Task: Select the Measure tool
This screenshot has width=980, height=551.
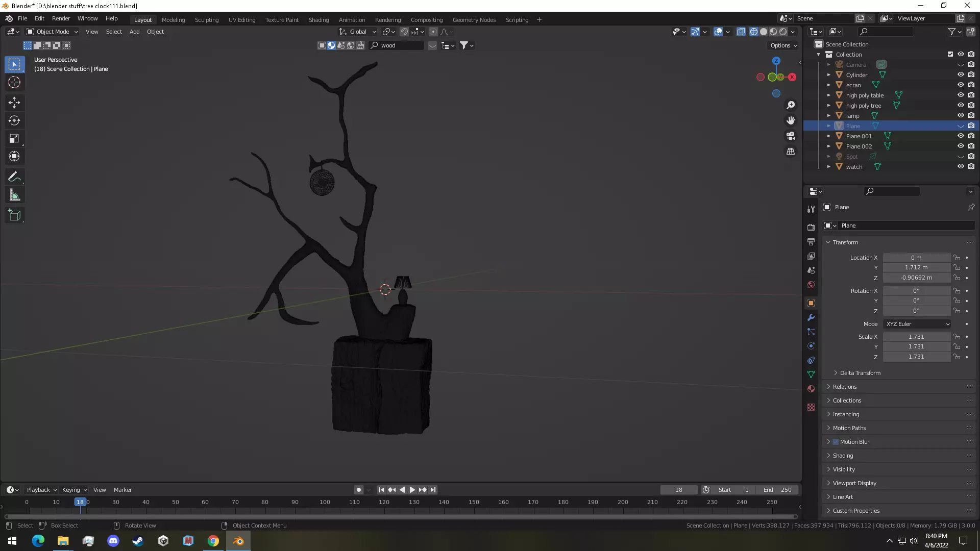Action: pos(14,195)
